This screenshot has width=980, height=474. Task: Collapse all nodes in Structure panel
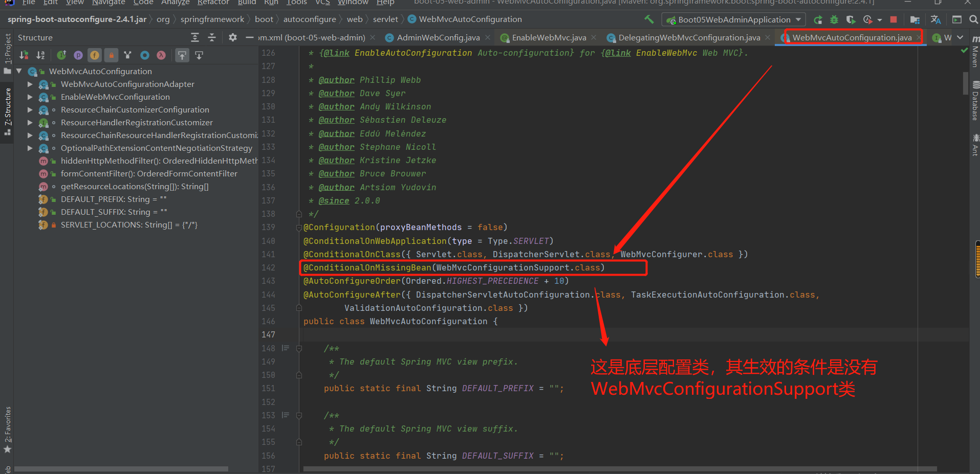click(212, 37)
